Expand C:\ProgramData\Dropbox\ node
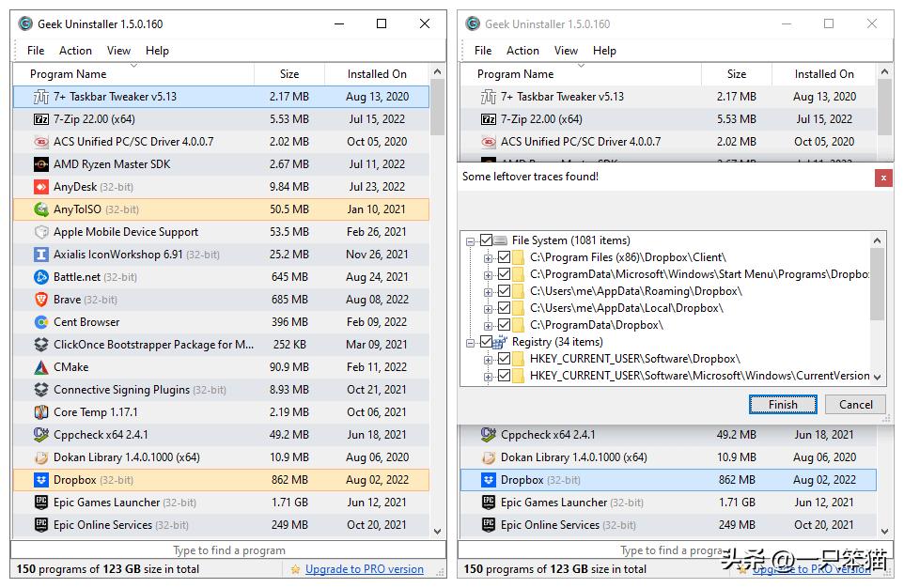The height and width of the screenshot is (588, 904). (489, 326)
